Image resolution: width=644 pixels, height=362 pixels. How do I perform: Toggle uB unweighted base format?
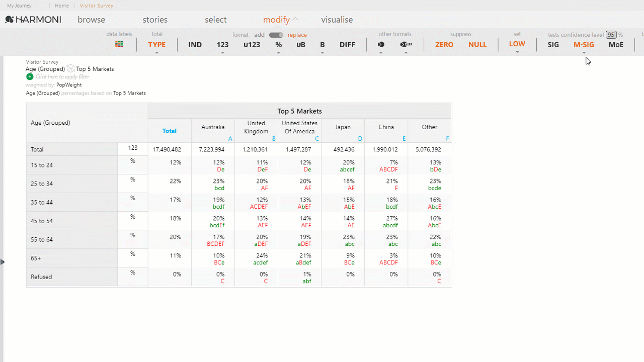coord(300,45)
